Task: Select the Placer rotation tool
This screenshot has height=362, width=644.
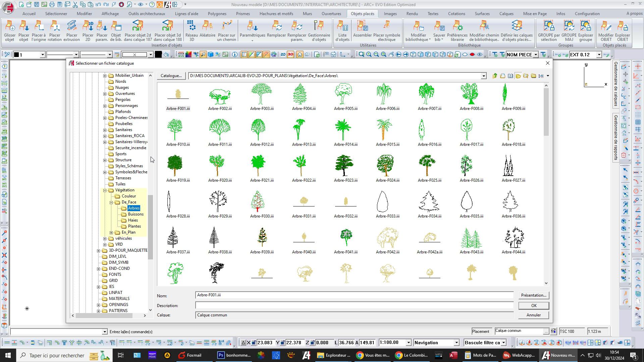Action: click(x=55, y=26)
